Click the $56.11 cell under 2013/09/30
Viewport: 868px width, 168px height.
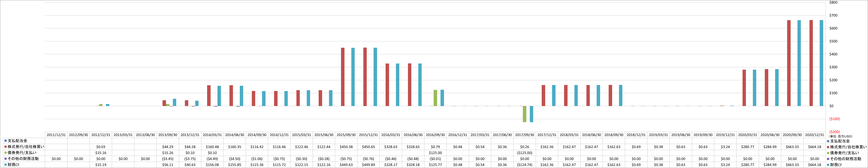tap(168, 165)
